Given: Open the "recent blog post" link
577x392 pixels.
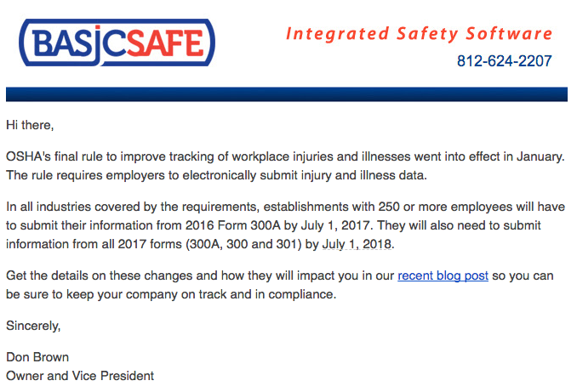Looking at the screenshot, I should coord(443,276).
